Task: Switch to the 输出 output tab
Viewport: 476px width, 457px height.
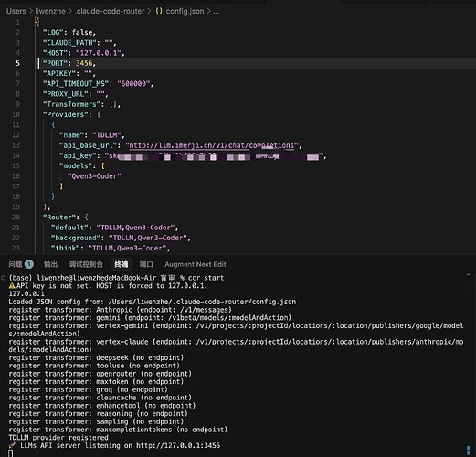Action: [50, 264]
